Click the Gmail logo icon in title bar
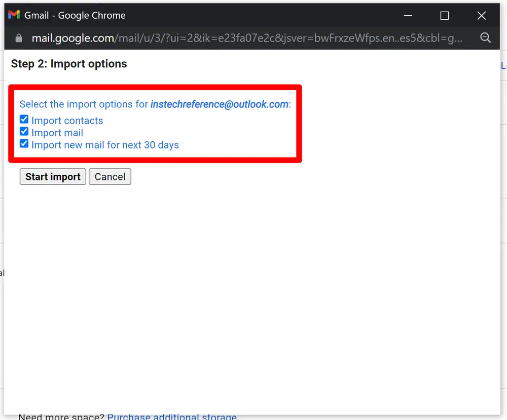 (14, 15)
